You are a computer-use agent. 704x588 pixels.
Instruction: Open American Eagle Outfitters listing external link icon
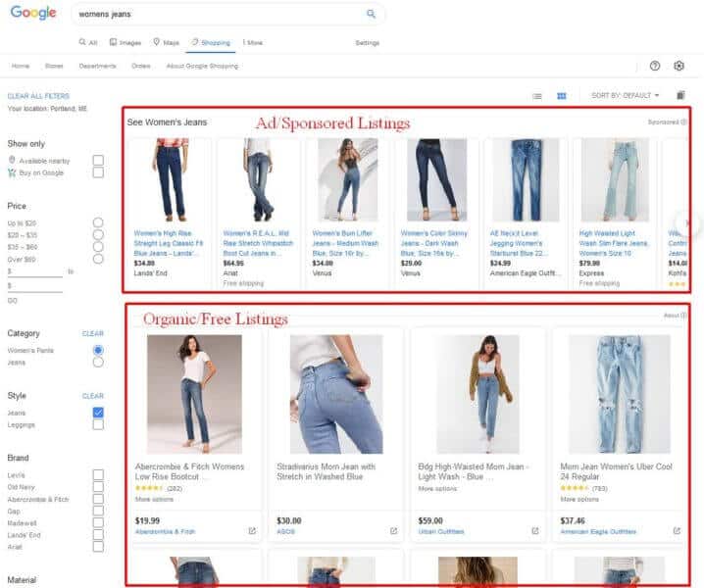pyautogui.click(x=677, y=530)
